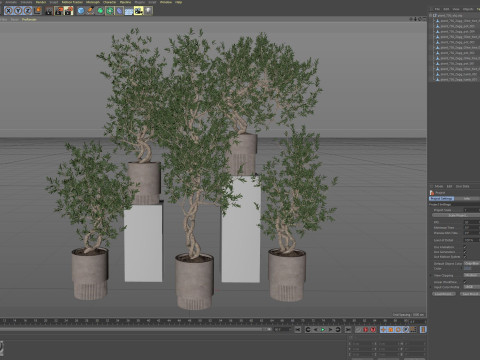Open the green generator objects icon
This screenshot has height=360, width=480.
coord(100,11)
